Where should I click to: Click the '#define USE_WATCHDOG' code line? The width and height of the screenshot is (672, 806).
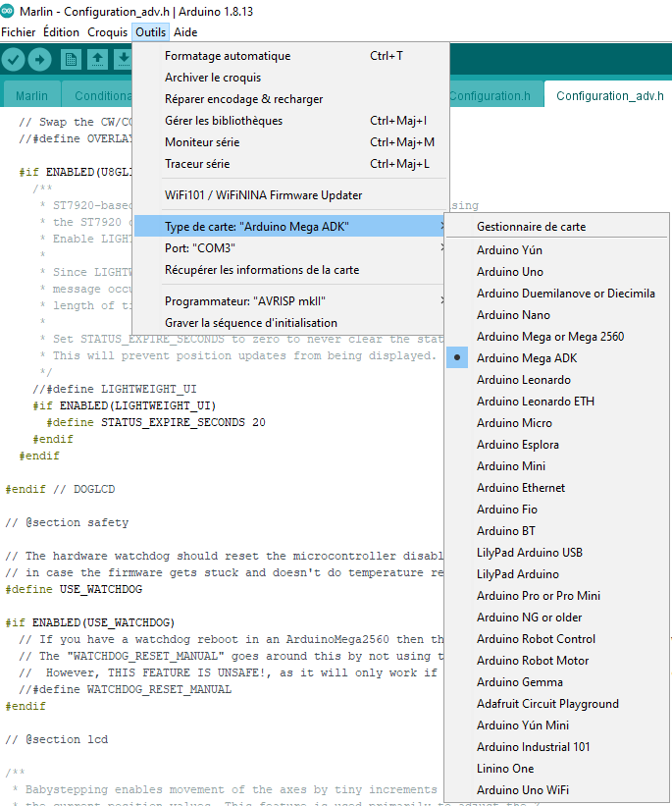pyautogui.click(x=74, y=589)
